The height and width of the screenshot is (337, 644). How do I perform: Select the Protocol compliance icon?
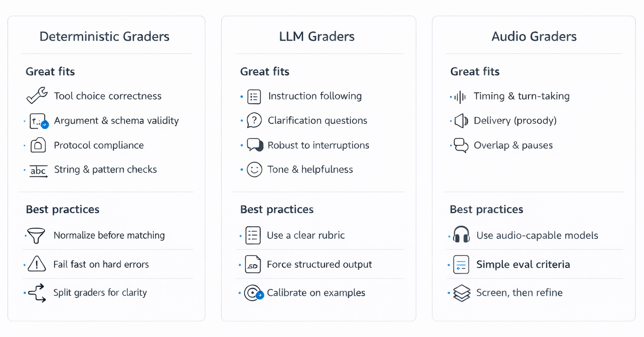tap(38, 145)
